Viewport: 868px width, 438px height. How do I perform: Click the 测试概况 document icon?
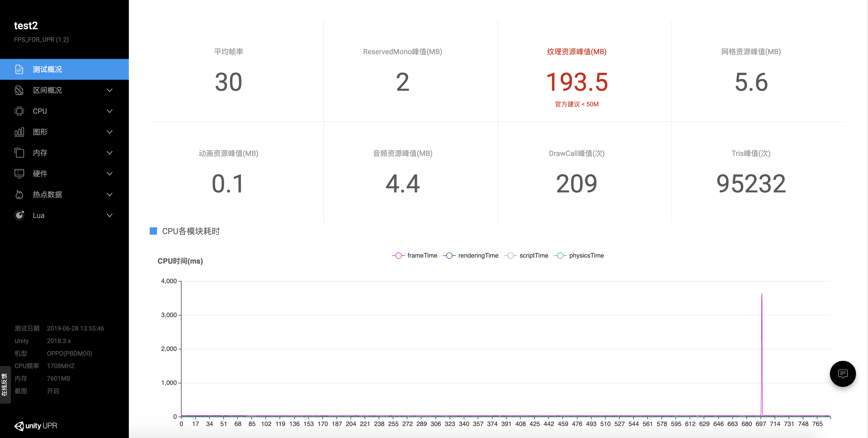coord(19,69)
